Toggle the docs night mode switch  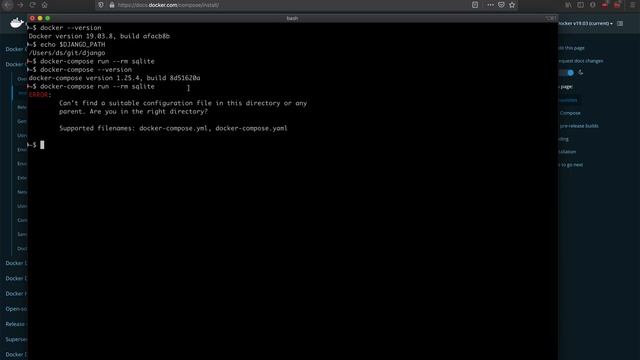[x=567, y=73]
